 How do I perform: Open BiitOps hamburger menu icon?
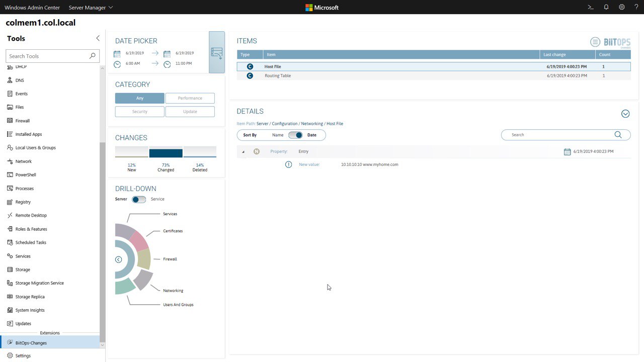[x=595, y=42]
